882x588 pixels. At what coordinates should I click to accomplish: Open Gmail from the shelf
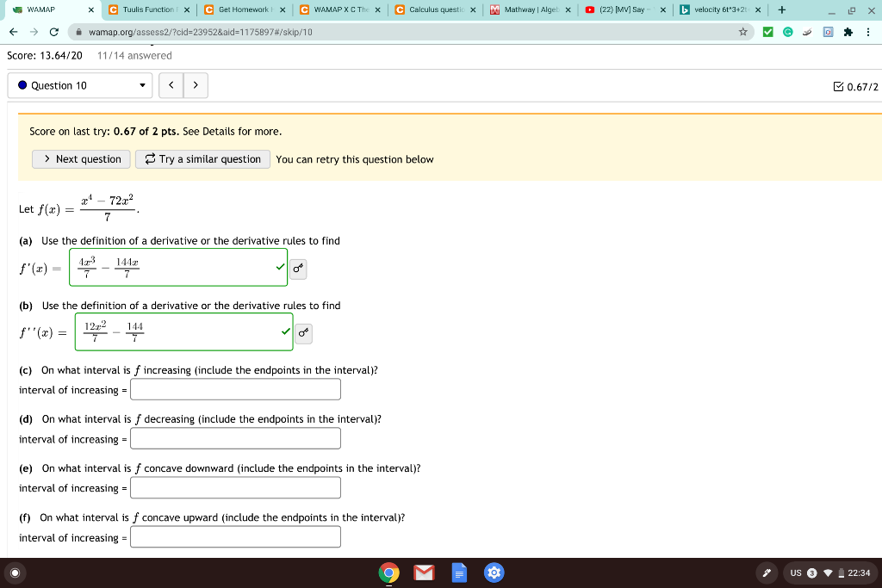click(x=424, y=572)
